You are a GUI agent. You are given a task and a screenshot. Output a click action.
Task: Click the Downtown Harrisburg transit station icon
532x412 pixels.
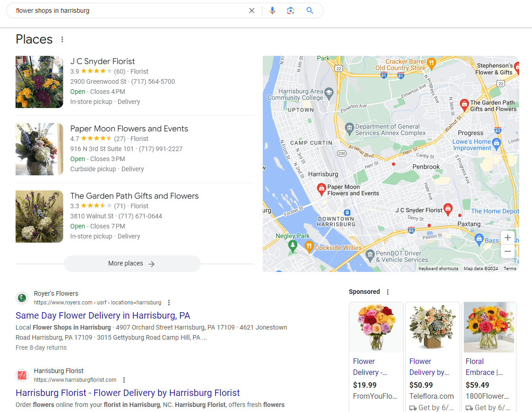click(x=347, y=213)
